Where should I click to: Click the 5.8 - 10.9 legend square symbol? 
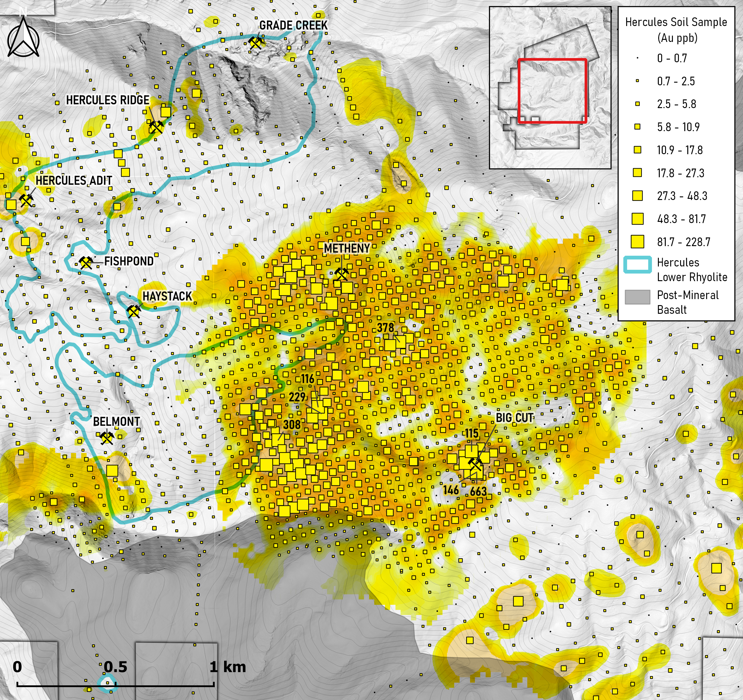pos(637,127)
